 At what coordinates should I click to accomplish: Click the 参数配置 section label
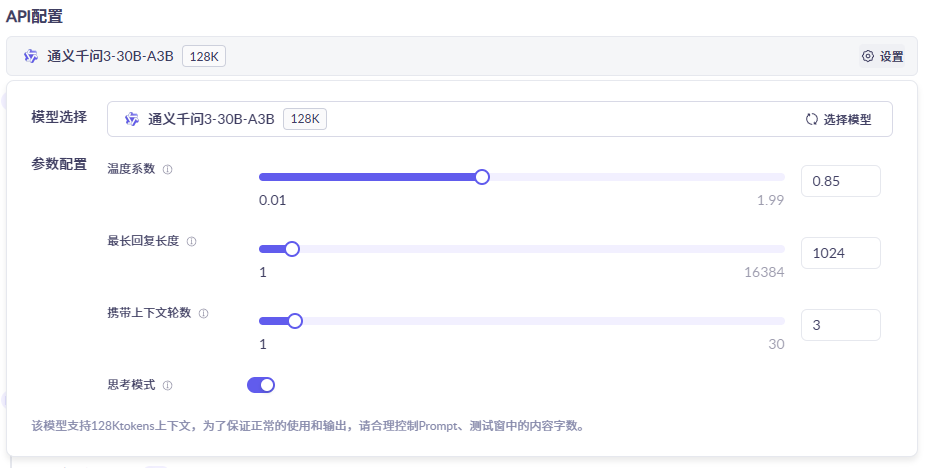(x=59, y=164)
